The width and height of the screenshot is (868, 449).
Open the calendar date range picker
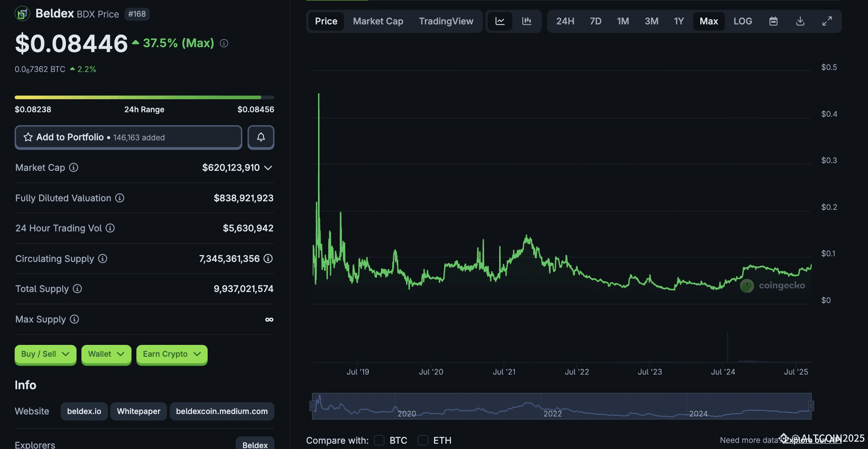[773, 21]
